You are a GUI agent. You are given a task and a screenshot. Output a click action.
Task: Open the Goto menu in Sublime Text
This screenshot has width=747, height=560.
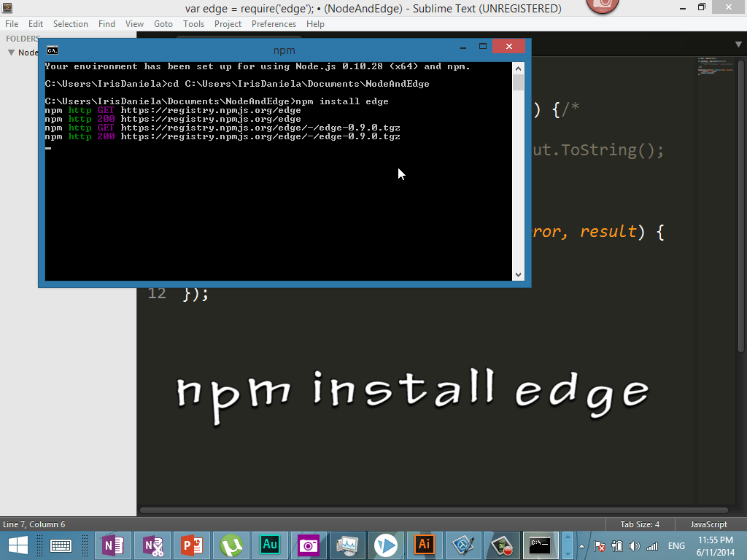click(x=163, y=23)
